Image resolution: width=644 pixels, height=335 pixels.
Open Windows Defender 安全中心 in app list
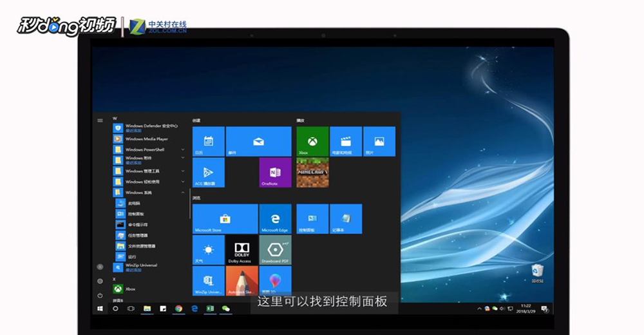149,128
